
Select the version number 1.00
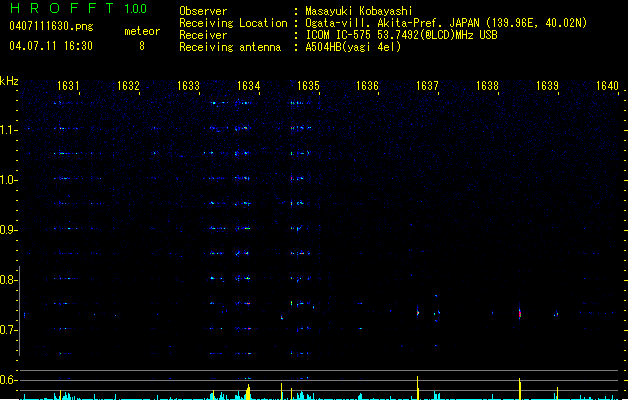click(x=136, y=8)
